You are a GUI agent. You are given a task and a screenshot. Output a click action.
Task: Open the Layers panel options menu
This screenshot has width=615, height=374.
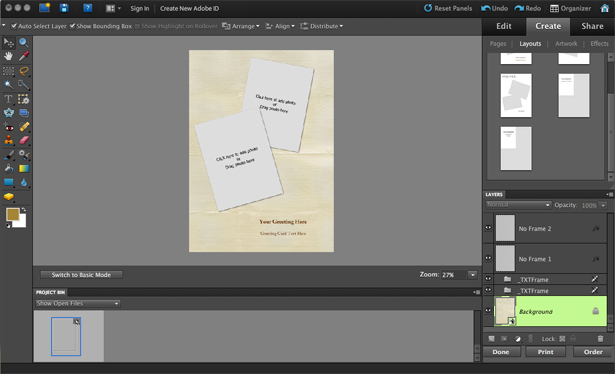(609, 194)
